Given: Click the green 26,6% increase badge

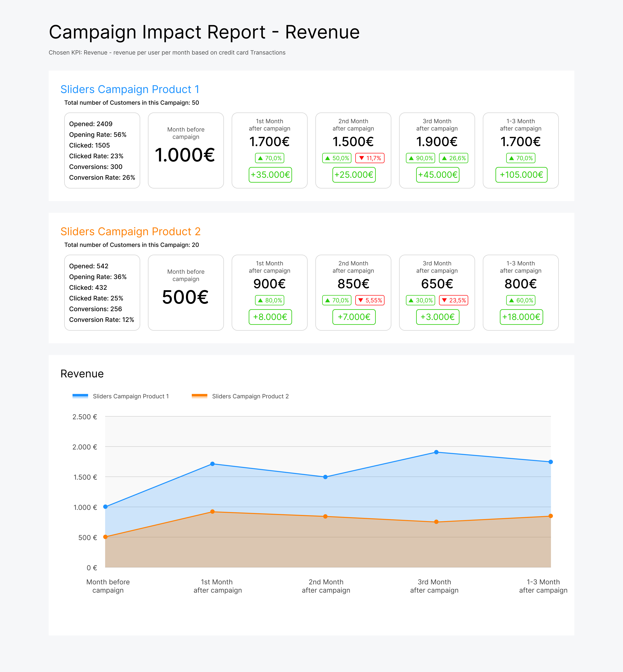Looking at the screenshot, I should coord(453,158).
